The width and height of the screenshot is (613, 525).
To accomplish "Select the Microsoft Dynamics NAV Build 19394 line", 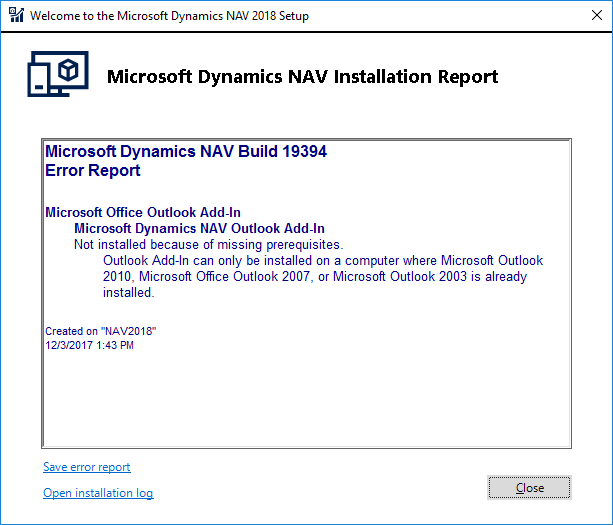I will click(186, 152).
